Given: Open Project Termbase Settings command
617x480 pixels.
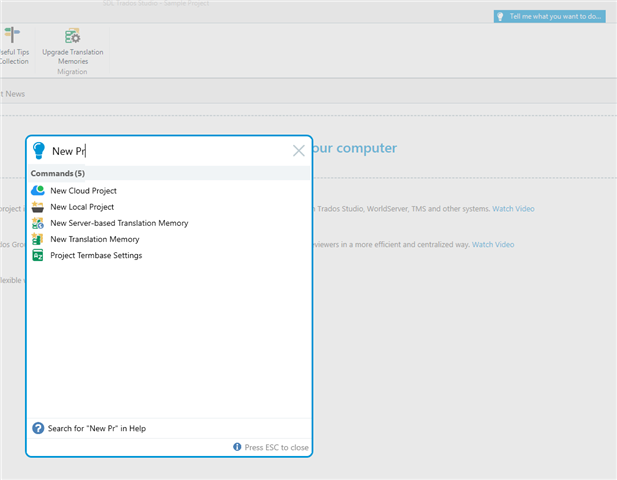Looking at the screenshot, I should pyautogui.click(x=96, y=255).
